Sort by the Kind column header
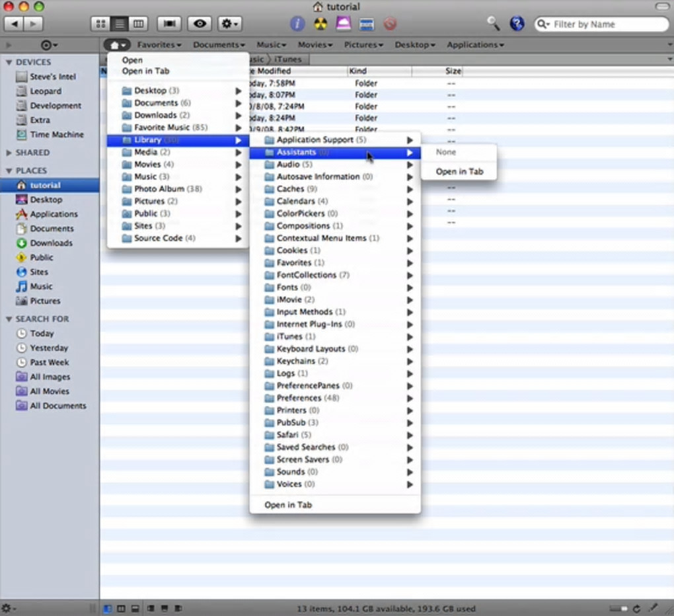Screen dimensions: 674x616 (379, 71)
